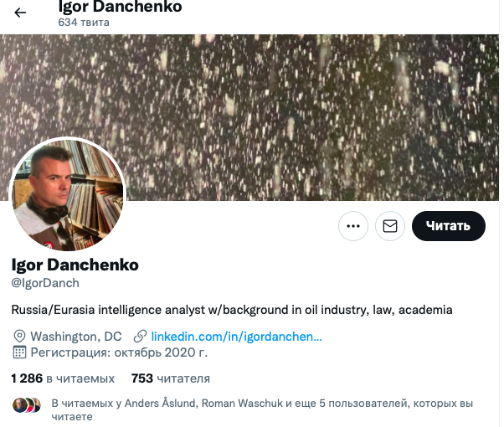
Task: Open the three-dots more options menu
Action: tap(353, 226)
